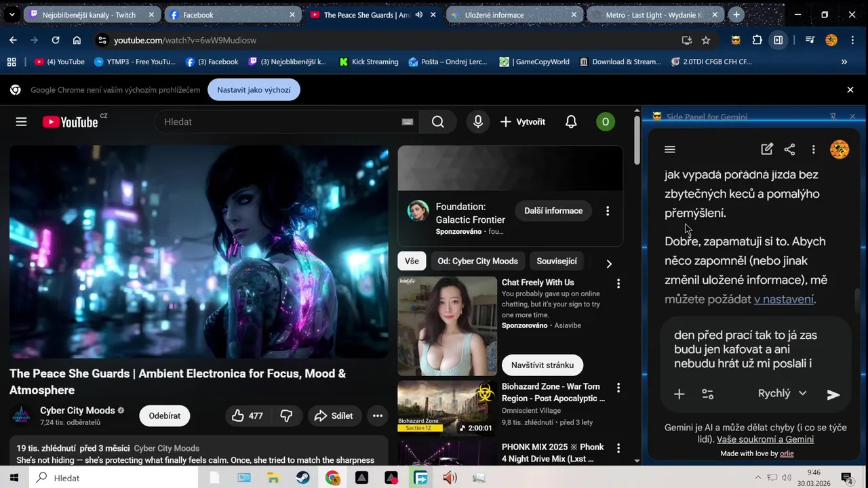This screenshot has height=488, width=868.
Task: Open the Biohazard Zone video thumbnail
Action: click(447, 407)
